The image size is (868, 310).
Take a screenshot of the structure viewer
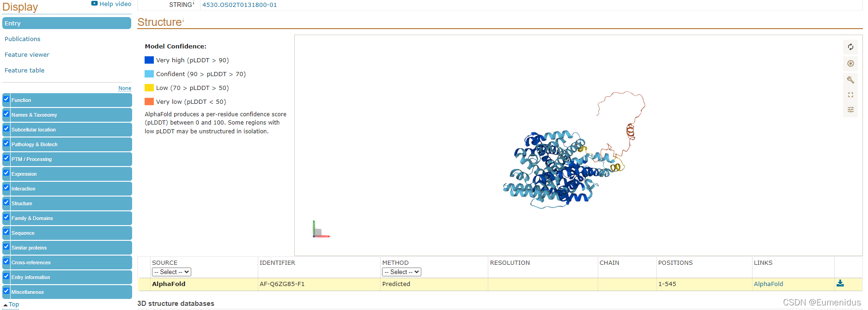pos(850,64)
